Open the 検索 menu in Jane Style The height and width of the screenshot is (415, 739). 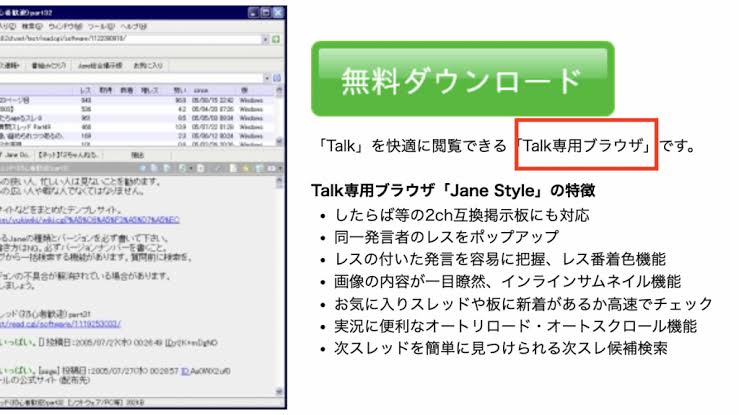tap(33, 26)
